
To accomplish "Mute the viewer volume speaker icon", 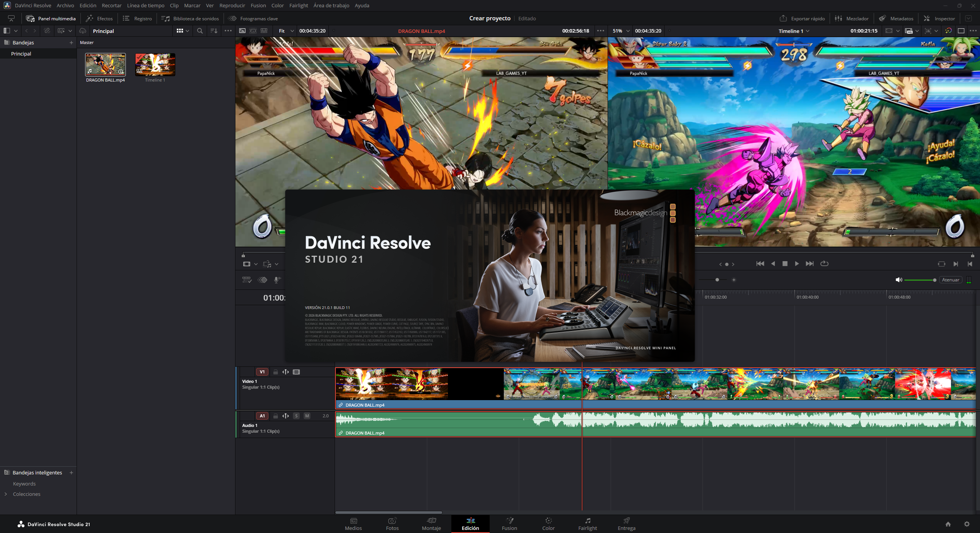I will coord(899,280).
